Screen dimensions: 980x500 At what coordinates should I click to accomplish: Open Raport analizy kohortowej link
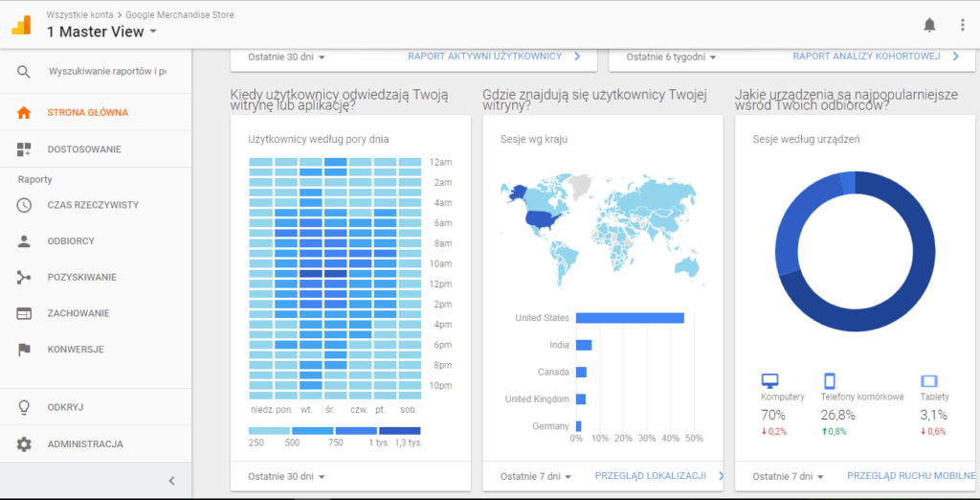pos(876,57)
